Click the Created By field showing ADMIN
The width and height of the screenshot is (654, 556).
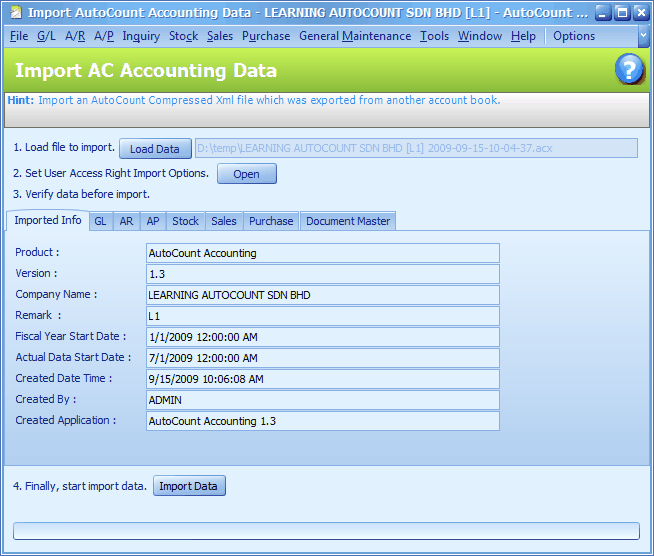pos(323,400)
